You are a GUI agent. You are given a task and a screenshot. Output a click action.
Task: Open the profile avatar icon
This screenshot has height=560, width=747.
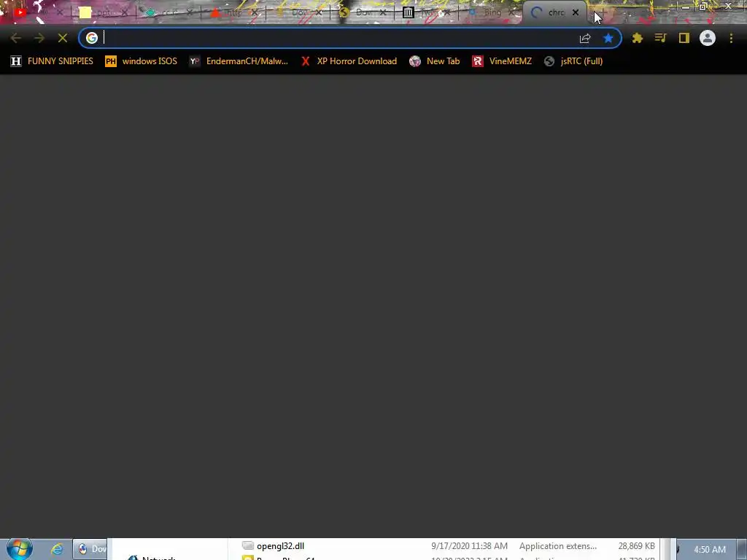[708, 38]
